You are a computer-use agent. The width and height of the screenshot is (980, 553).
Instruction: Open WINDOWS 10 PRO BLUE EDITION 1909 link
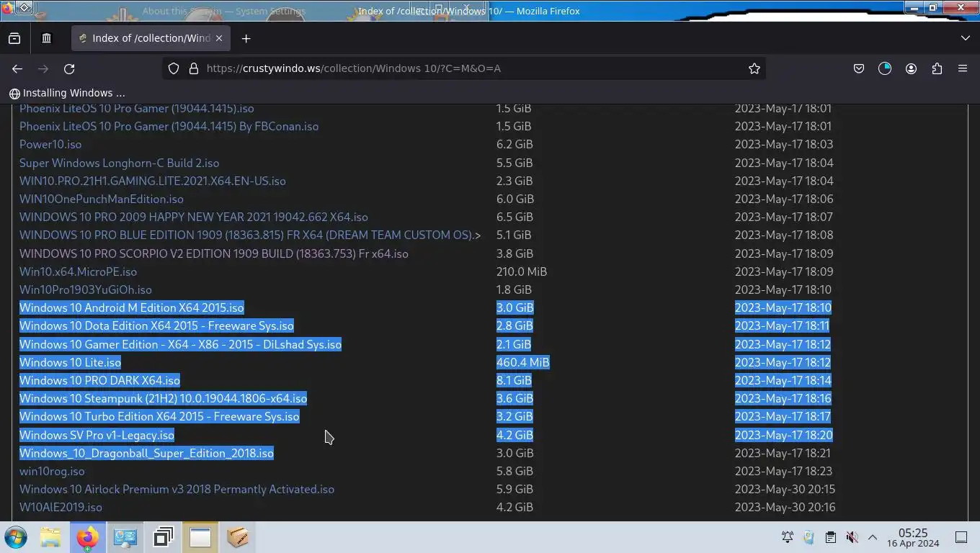tap(250, 235)
